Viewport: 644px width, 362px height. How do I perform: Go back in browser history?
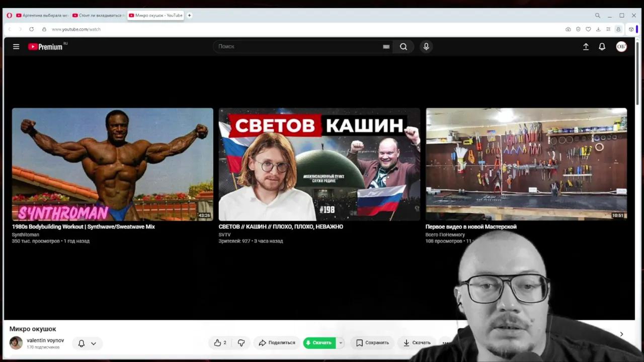[x=9, y=29]
